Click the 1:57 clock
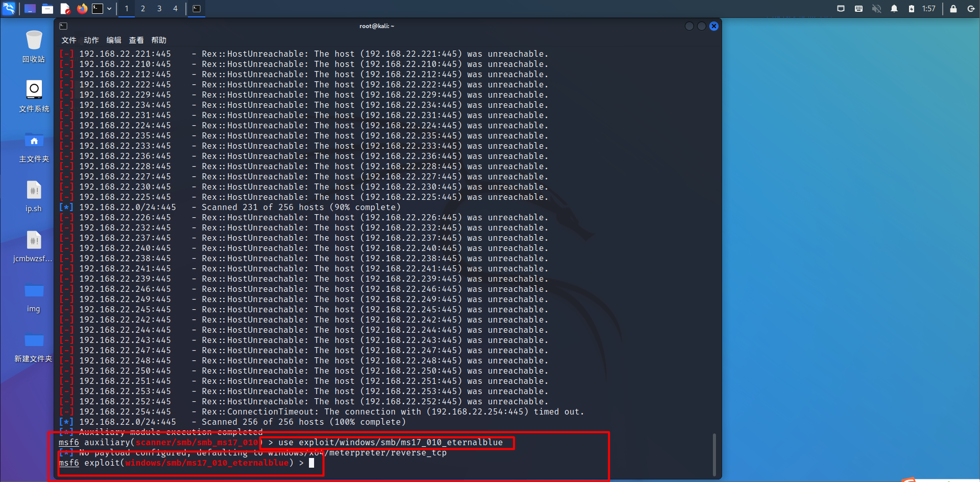 coord(929,9)
